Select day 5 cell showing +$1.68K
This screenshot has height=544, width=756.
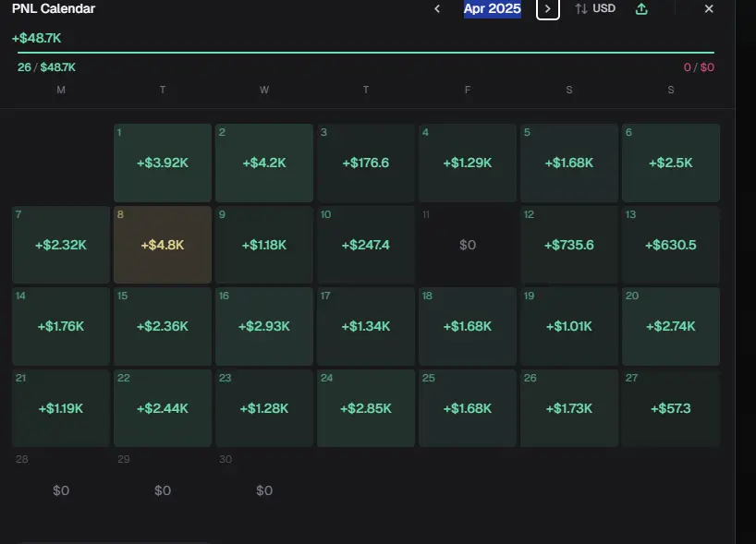[569, 163]
